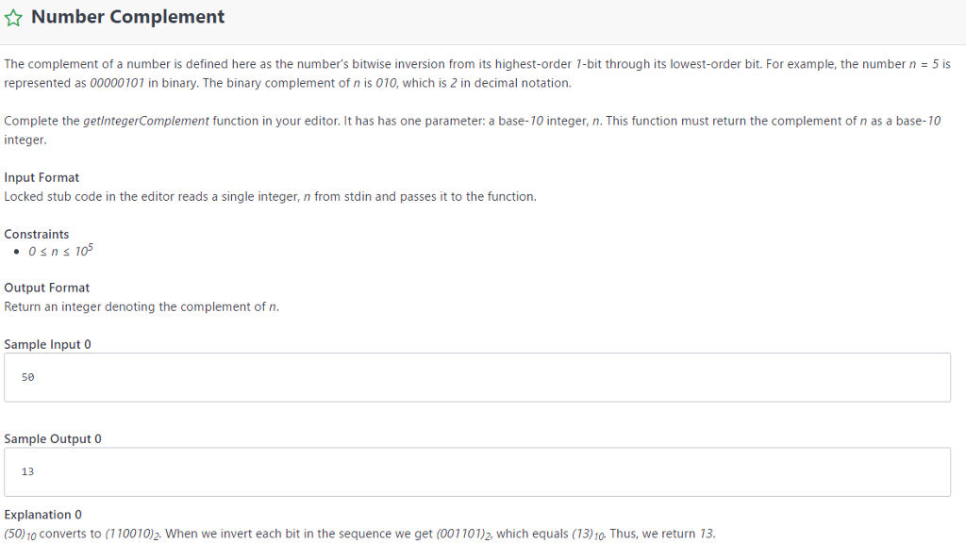Screen dimensions: 966x560
Task: Click 'Thus, we return 13' text
Action: 662,535
